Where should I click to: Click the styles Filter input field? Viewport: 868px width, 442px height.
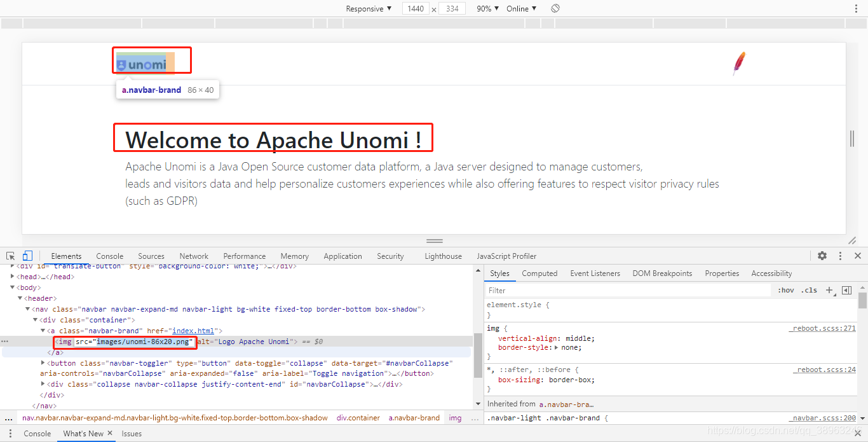point(629,290)
